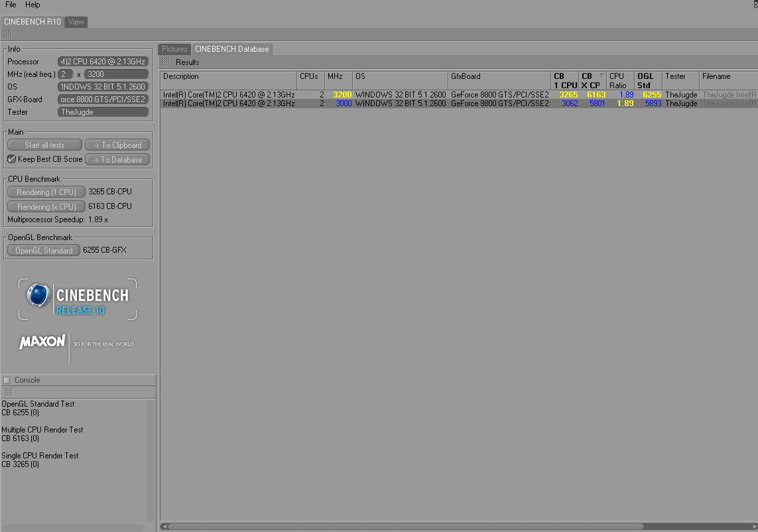Click the To Clipboard button
The image size is (758, 532).
tap(117, 145)
